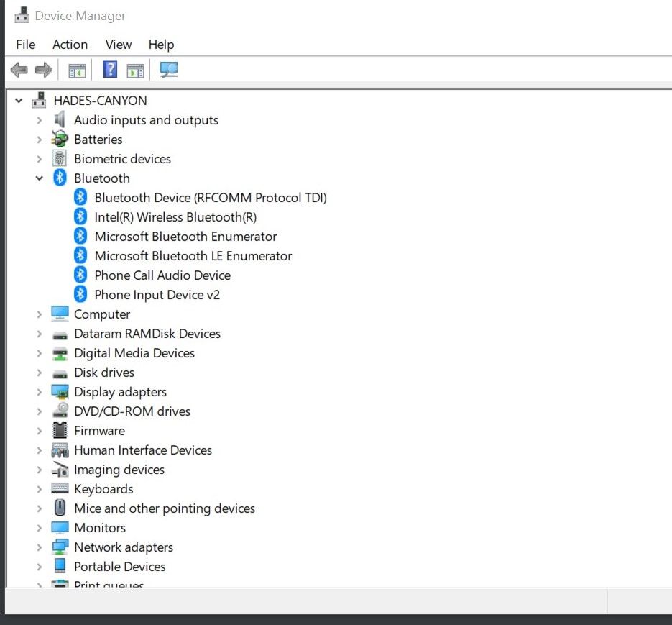Select Mice and other pointing devices label
The height and width of the screenshot is (625, 672).
[165, 508]
